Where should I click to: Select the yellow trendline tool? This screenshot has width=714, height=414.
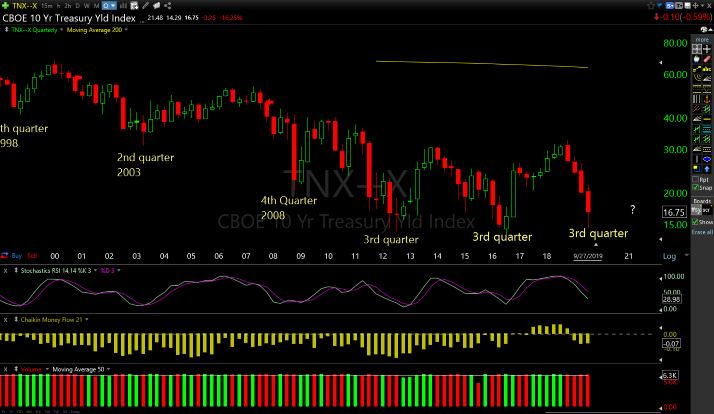click(696, 69)
